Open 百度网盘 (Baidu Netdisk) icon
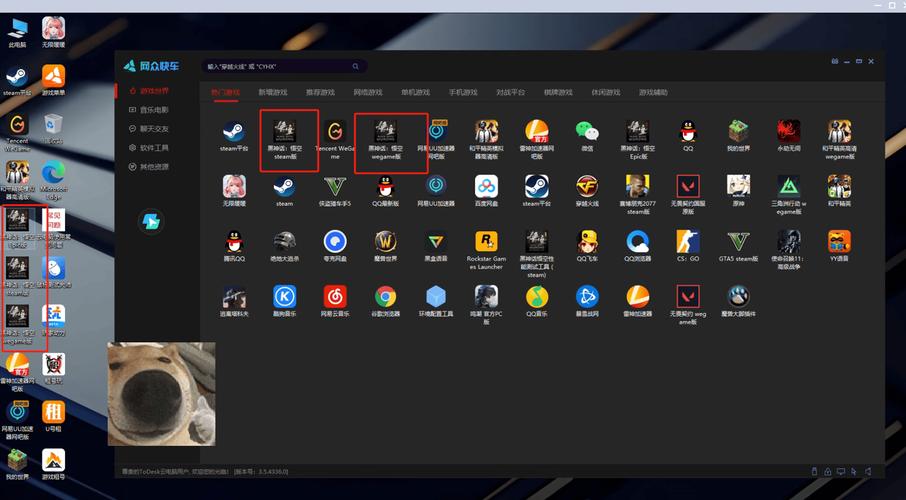 [x=486, y=186]
